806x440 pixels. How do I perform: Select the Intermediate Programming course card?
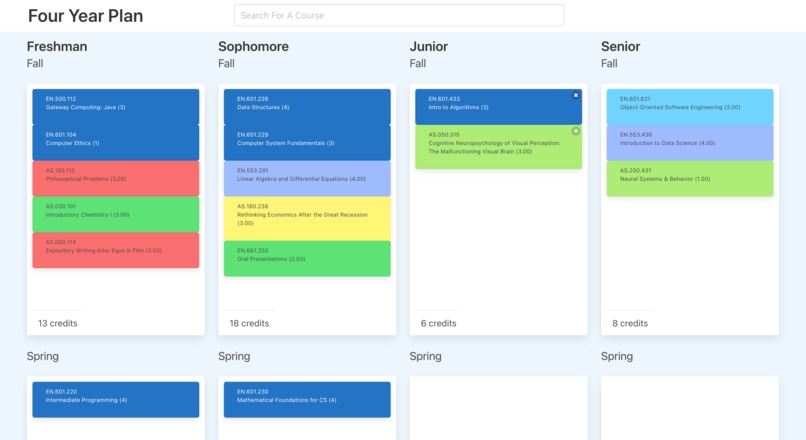tap(116, 399)
